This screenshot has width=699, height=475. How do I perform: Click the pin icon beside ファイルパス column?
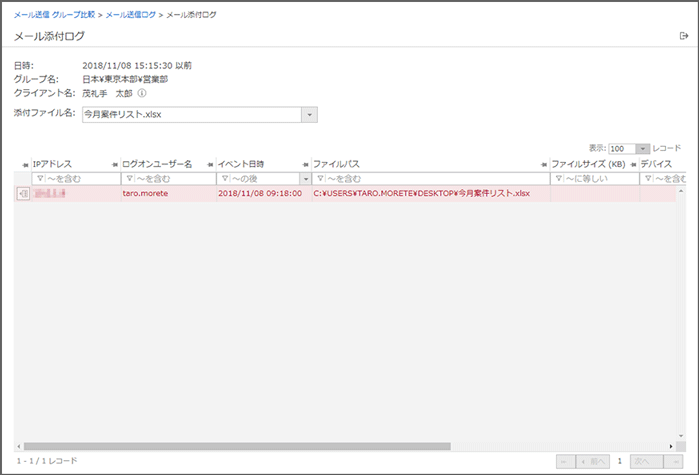point(305,164)
